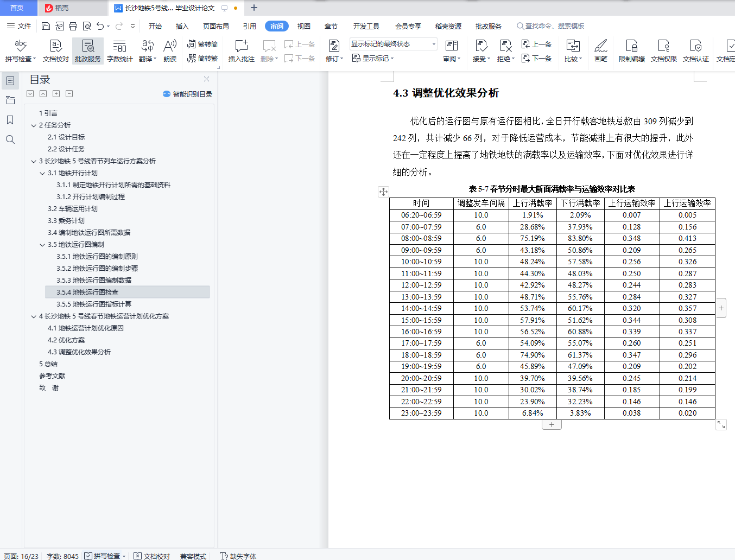Open a new tab with plus button
Screen dimensions: 735x560
254,8
